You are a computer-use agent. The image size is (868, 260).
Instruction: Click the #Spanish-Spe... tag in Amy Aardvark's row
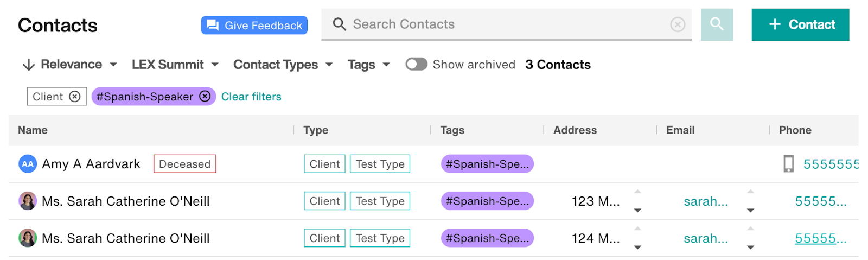[487, 164]
